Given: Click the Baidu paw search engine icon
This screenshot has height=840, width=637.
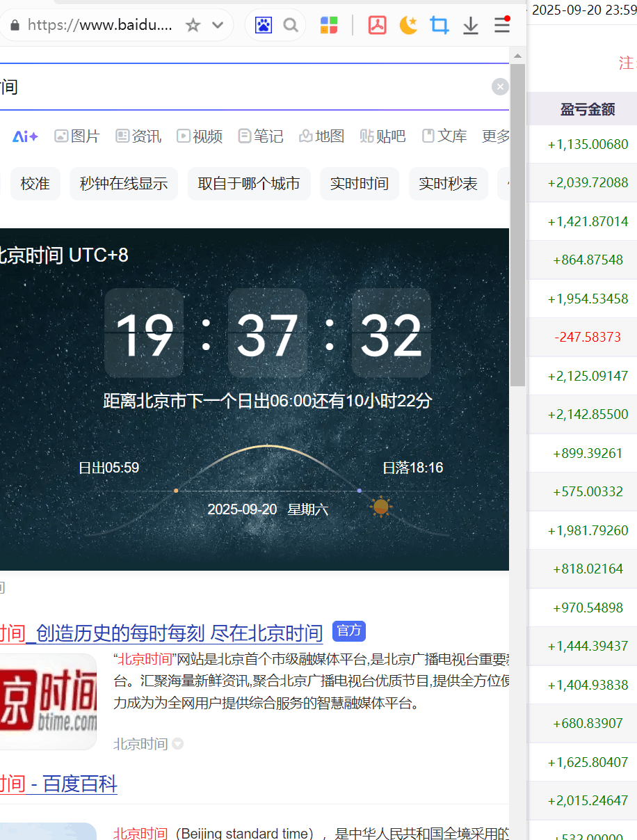Looking at the screenshot, I should [264, 26].
